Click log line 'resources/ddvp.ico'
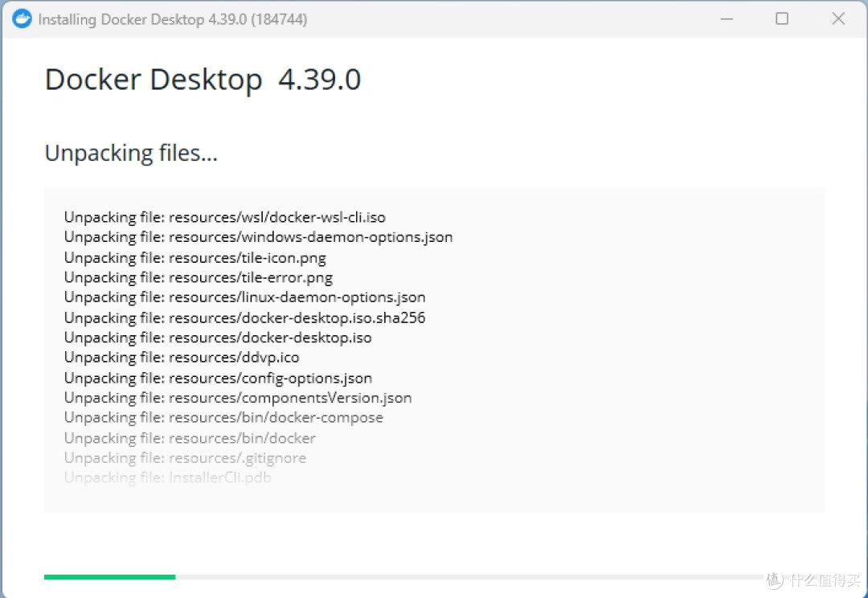 tap(182, 358)
